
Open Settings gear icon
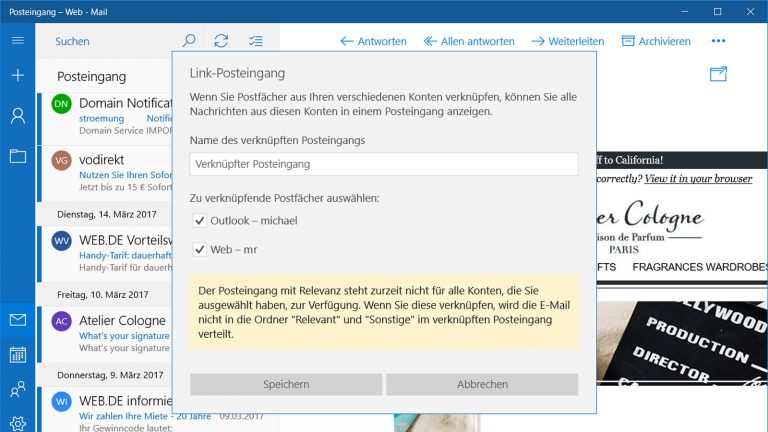[18, 424]
